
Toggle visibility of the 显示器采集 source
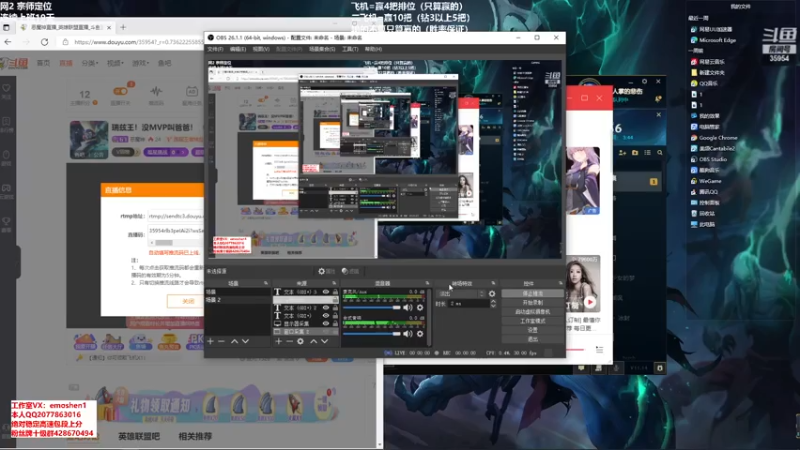(326, 323)
